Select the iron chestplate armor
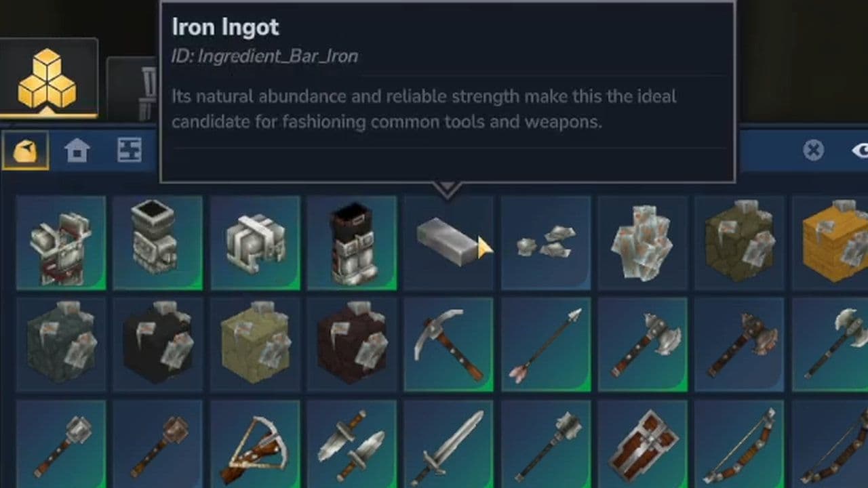This screenshot has width=868, height=488. (61, 243)
